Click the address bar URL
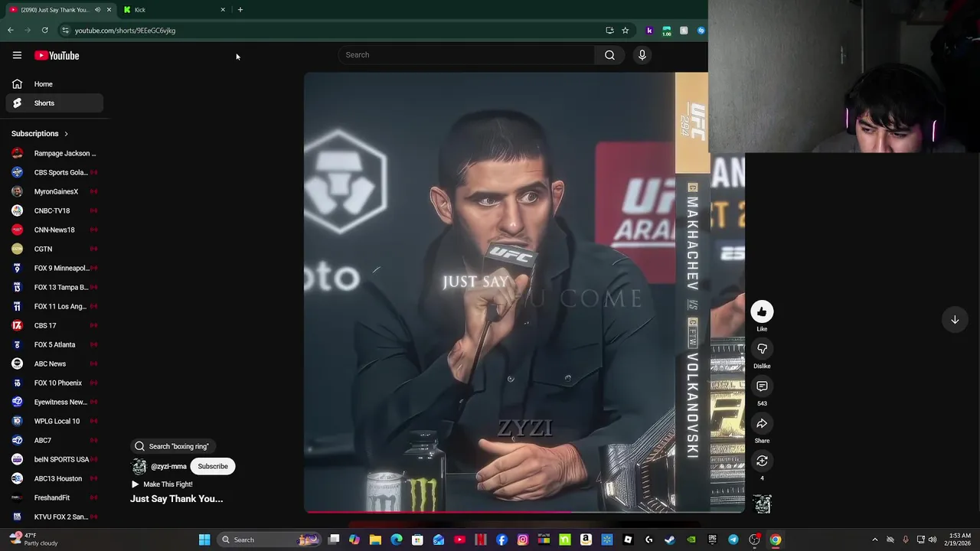This screenshot has width=980, height=551. [125, 31]
